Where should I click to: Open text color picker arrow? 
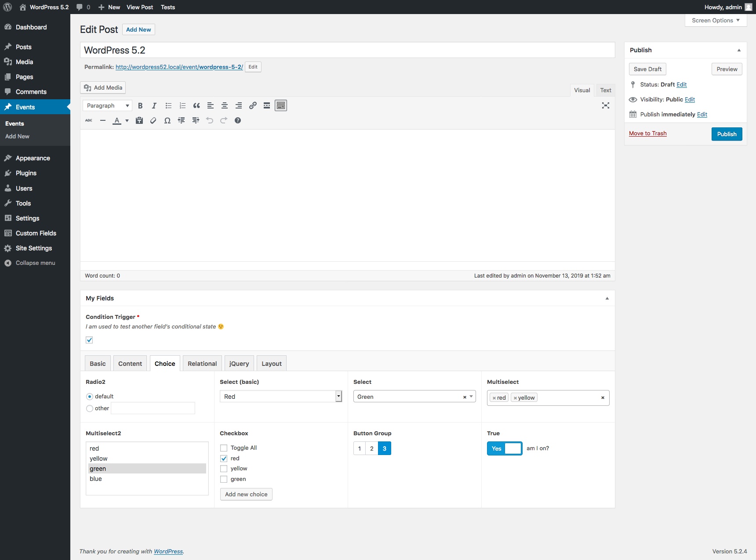[127, 120]
